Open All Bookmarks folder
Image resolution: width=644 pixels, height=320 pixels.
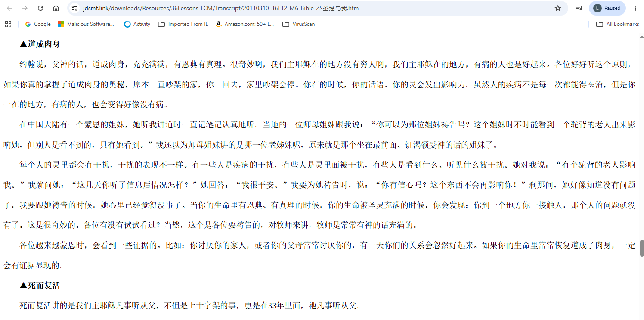617,24
